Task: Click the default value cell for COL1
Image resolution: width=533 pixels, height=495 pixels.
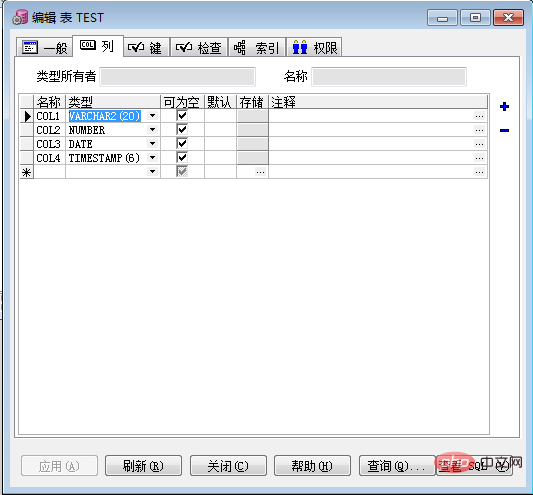Action: (x=220, y=116)
